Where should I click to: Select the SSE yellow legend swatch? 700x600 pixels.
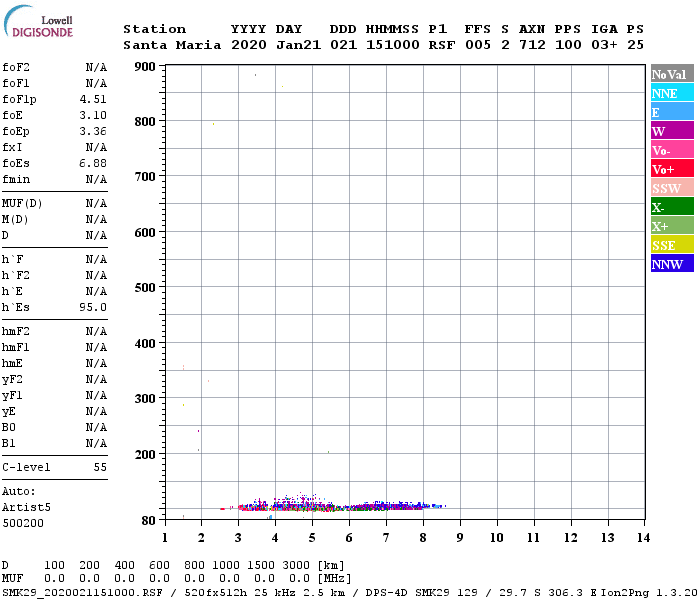[x=672, y=245]
